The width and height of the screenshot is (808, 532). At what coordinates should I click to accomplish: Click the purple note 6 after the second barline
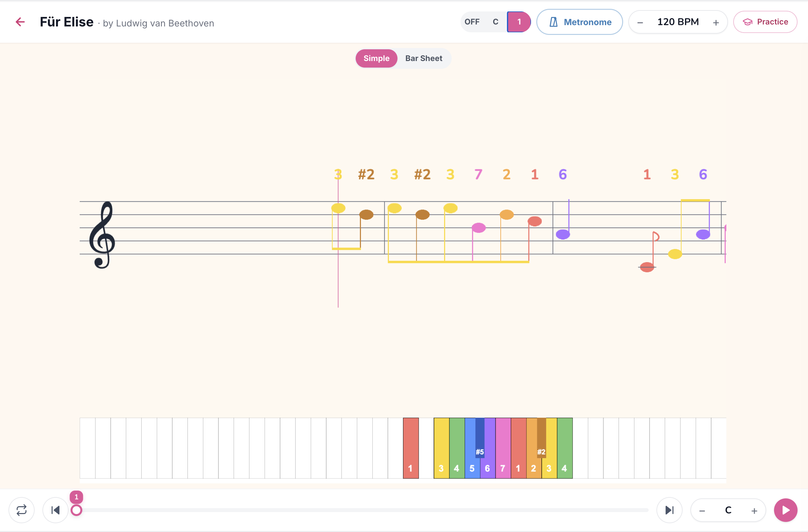tap(562, 234)
